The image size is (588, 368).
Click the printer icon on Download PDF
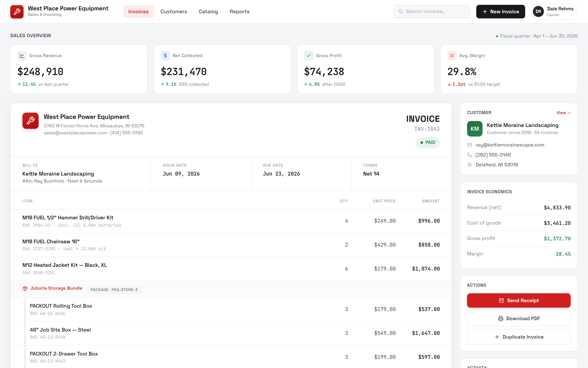(x=501, y=319)
